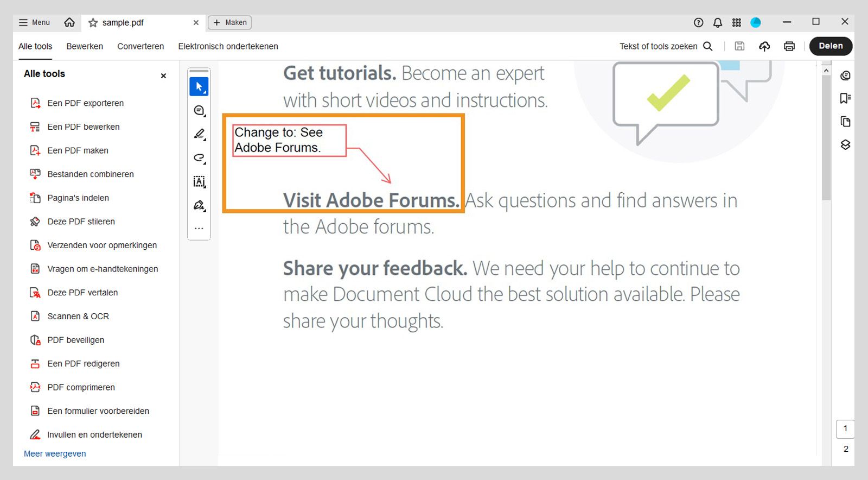
Task: Pick the freehand draw tool
Action: point(199,158)
